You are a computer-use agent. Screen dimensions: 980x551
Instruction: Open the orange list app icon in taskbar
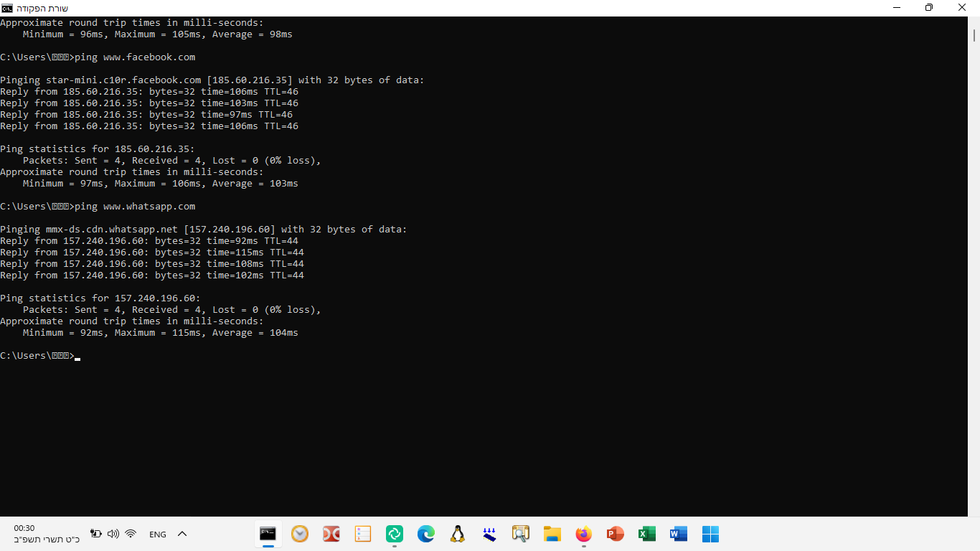[x=363, y=534]
